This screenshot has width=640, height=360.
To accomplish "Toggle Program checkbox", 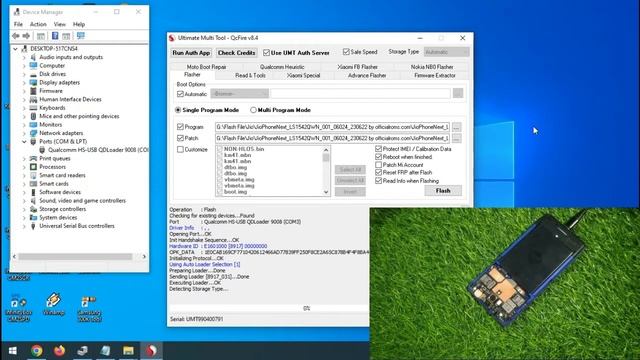I will (180, 127).
